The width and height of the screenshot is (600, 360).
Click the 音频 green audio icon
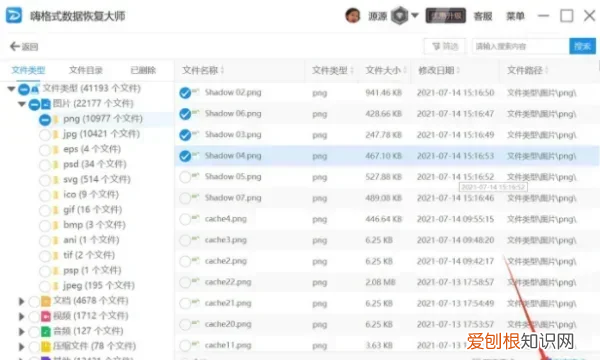(46, 331)
